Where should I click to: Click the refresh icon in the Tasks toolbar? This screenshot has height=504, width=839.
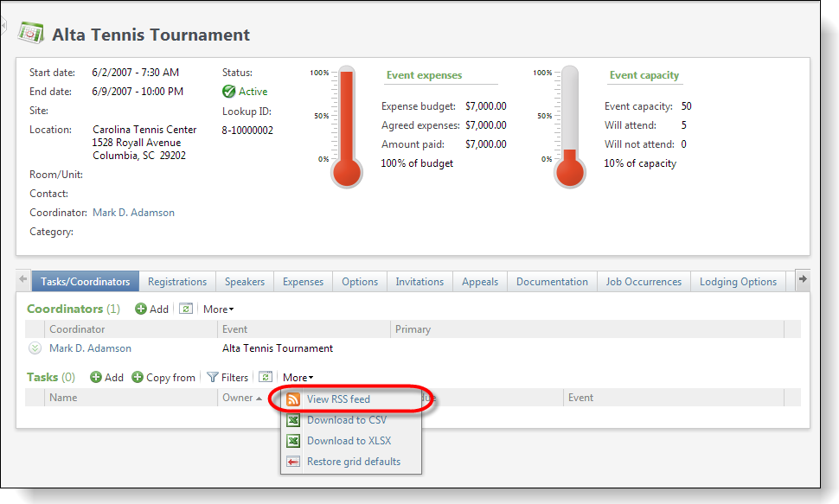click(266, 377)
